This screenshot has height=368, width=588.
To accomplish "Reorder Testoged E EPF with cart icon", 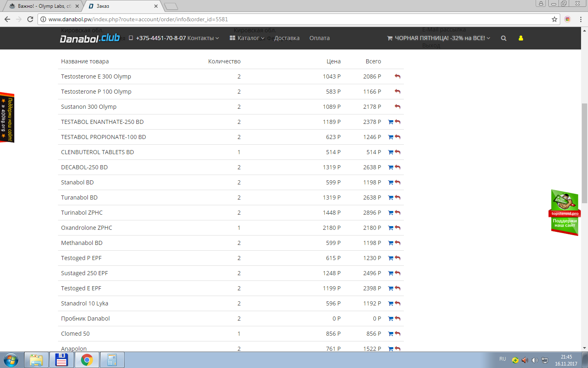I will tap(391, 288).
